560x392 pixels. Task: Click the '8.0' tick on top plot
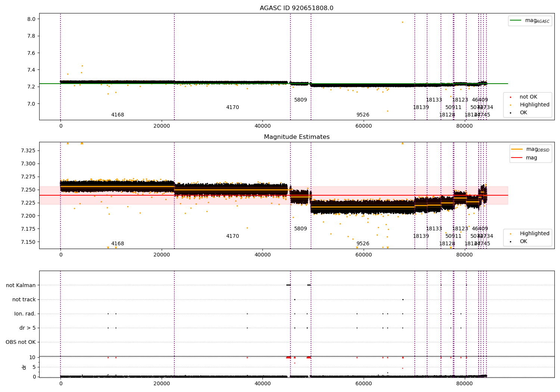coord(31,19)
